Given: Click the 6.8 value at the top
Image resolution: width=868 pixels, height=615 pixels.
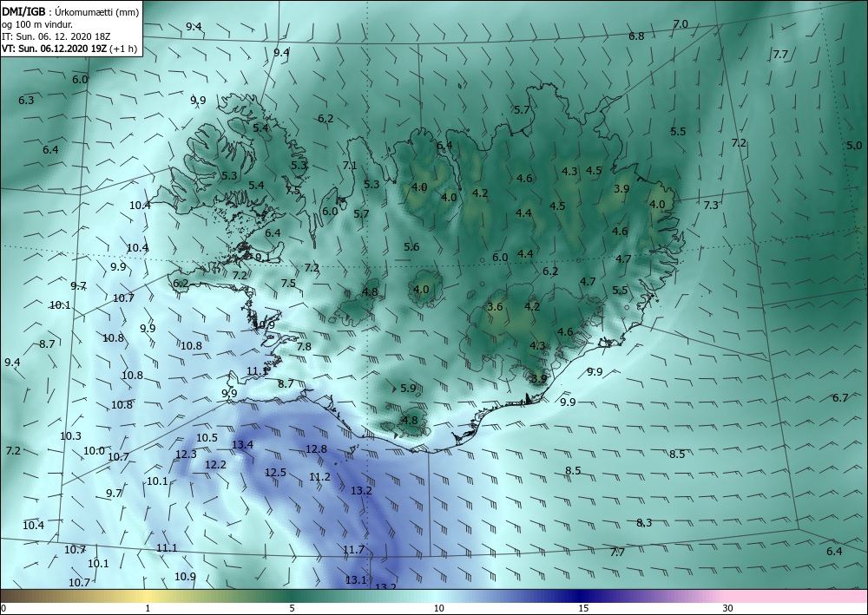Looking at the screenshot, I should coord(636,36).
